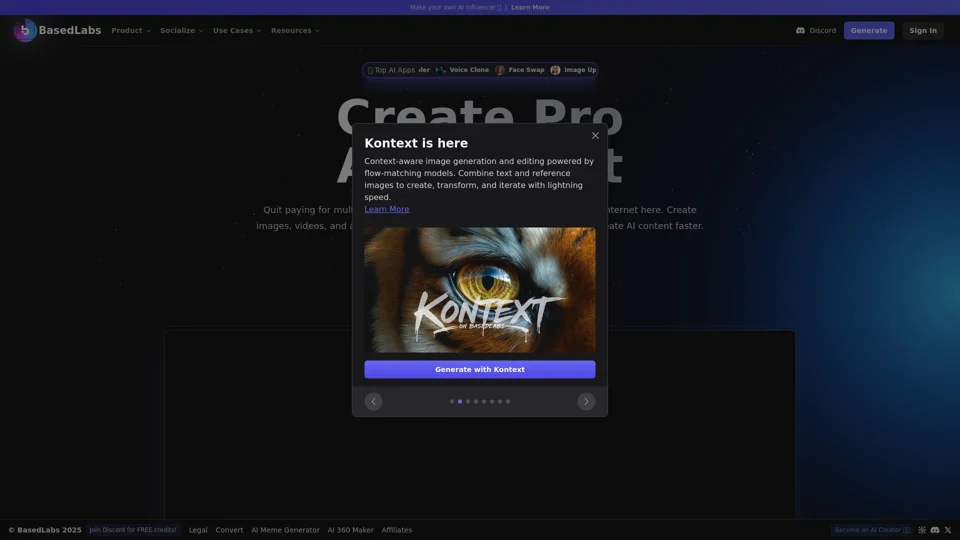Viewport: 960px width, 540px height.
Task: Advance to next slide with right arrow
Action: coord(586,402)
